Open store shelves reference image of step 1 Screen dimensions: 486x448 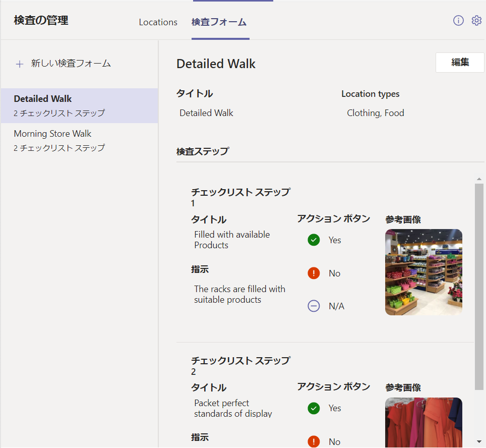(x=423, y=272)
